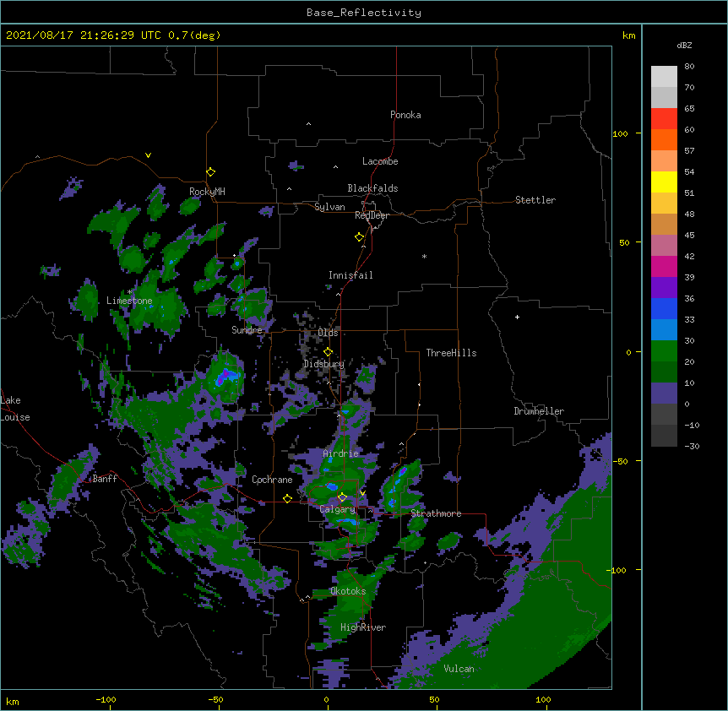This screenshot has height=711, width=728.
Task: Click the yellow V marker northeast of Calgary
Action: (x=362, y=493)
